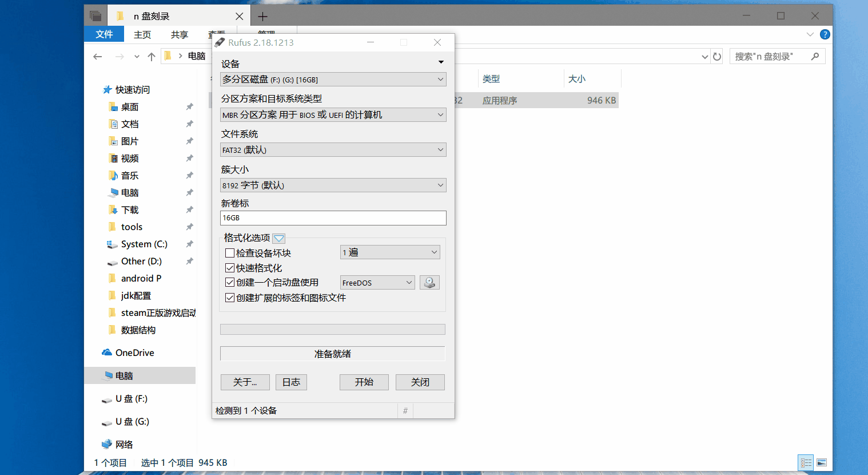
Task: Toggle 创建一个启动盘使用 checkbox
Action: tap(230, 282)
